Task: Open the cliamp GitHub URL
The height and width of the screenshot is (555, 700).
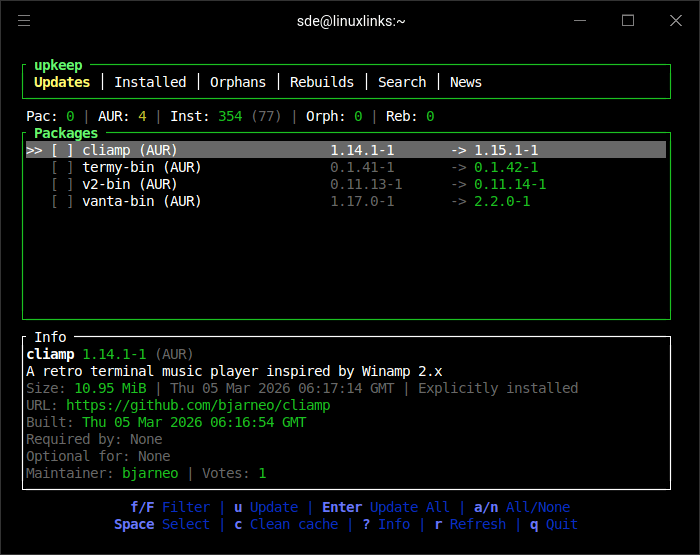Action: [x=198, y=405]
